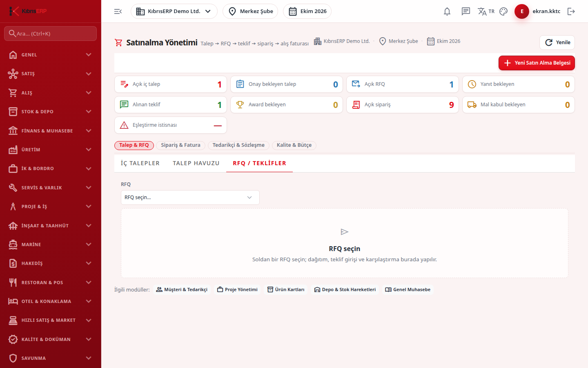Expand the SATIŞ sidebar section
The height and width of the screenshot is (368, 588).
click(51, 74)
